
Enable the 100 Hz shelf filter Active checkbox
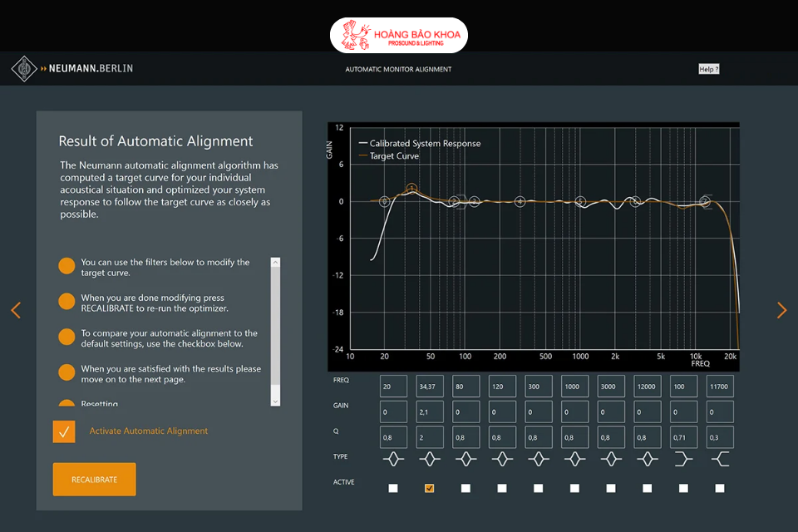point(683,488)
